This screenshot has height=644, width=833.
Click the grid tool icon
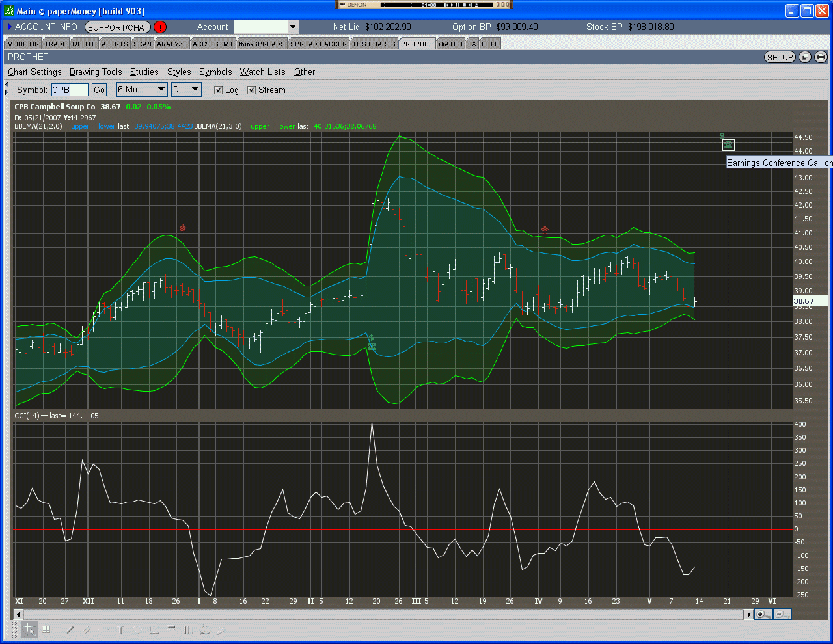(46, 629)
